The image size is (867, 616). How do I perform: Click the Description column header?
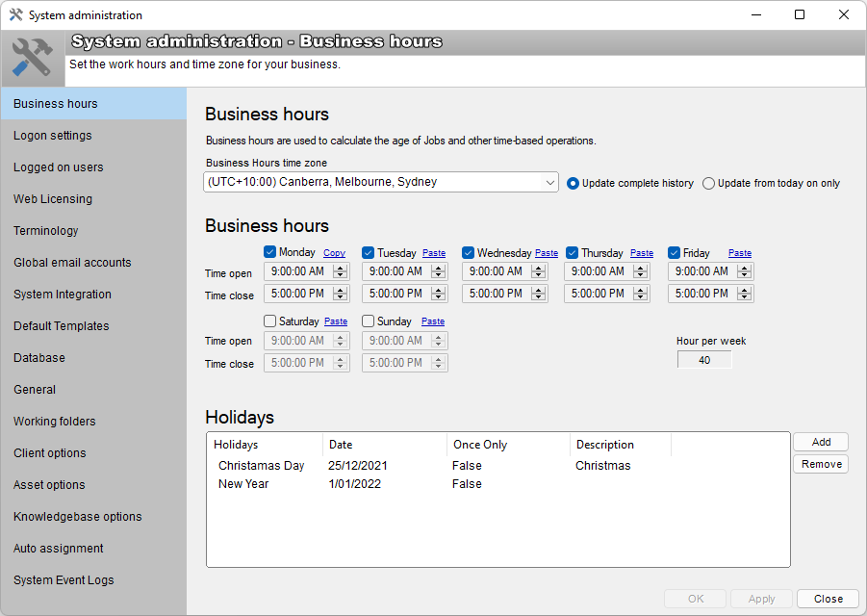tap(621, 445)
